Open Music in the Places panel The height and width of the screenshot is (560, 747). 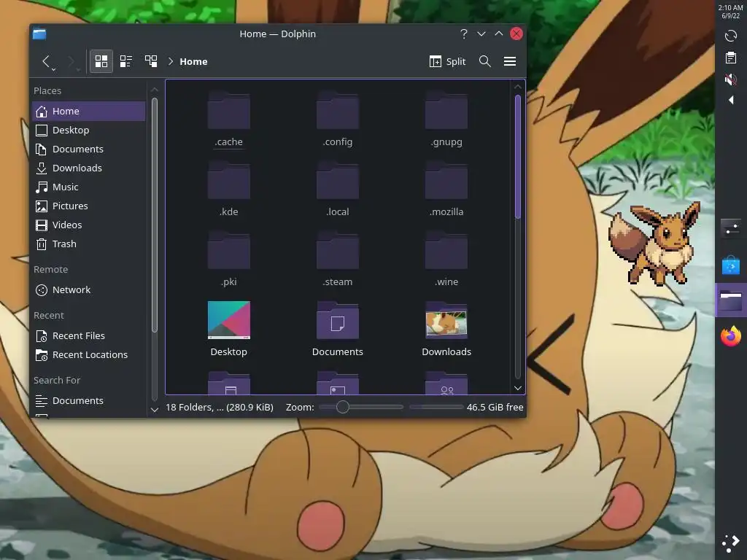pyautogui.click(x=88, y=187)
